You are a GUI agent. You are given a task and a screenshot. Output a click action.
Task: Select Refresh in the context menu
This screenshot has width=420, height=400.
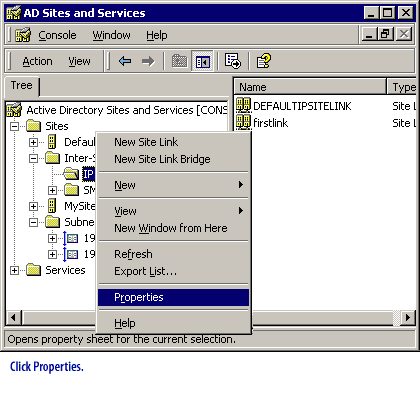click(173, 254)
